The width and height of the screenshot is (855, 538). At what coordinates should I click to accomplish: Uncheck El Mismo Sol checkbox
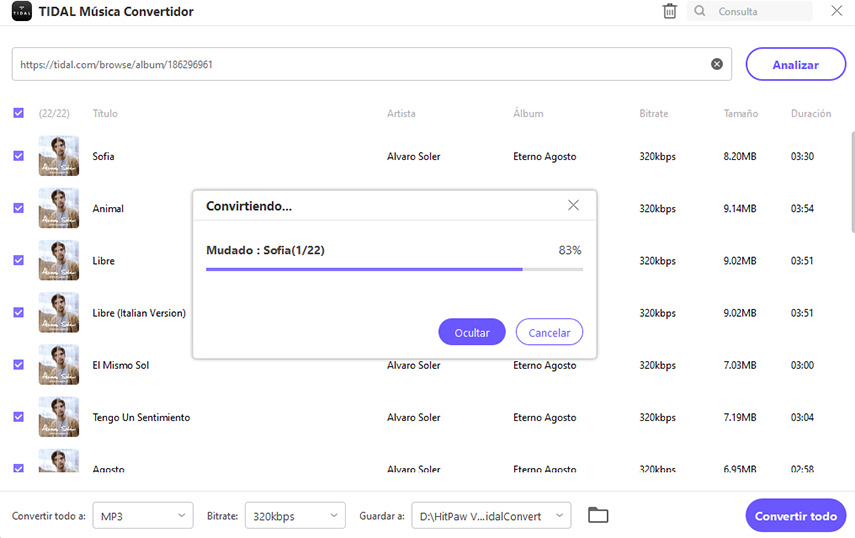point(19,365)
